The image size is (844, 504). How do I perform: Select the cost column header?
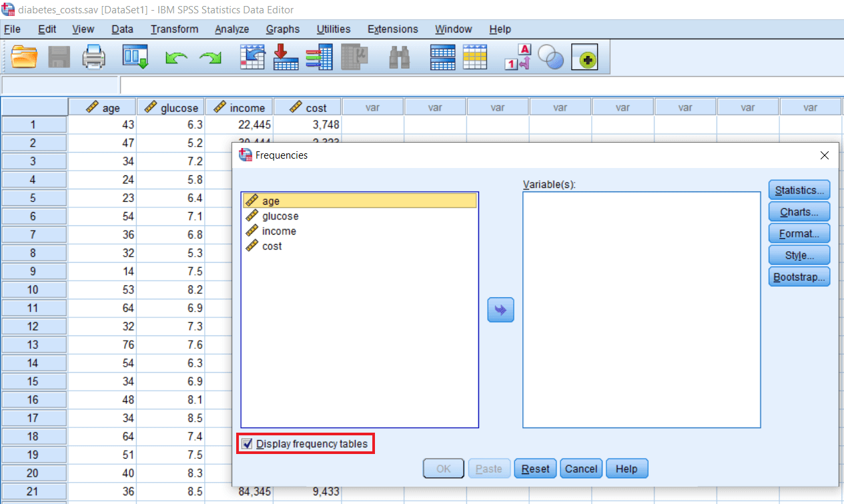pos(308,107)
